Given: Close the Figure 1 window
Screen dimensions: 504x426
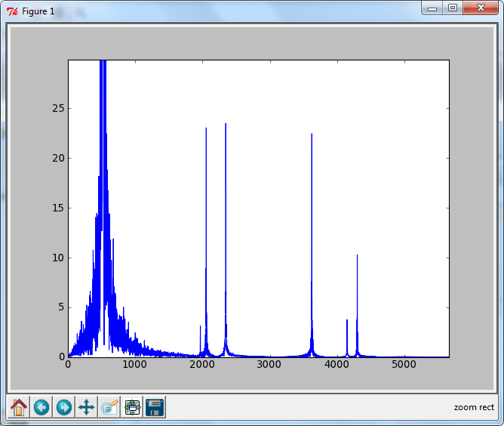Looking at the screenshot, I should (x=481, y=8).
